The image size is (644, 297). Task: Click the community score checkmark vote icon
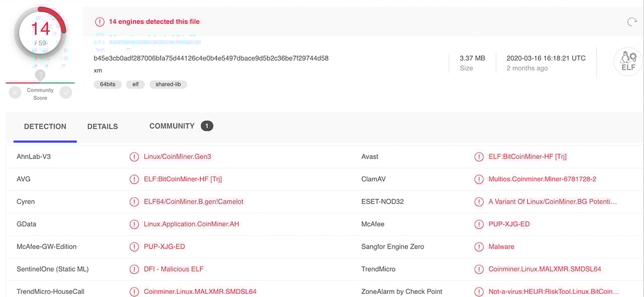66,92
